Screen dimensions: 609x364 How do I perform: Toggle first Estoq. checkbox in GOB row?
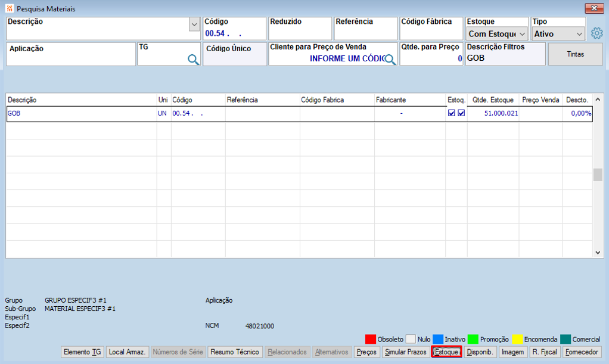point(451,113)
